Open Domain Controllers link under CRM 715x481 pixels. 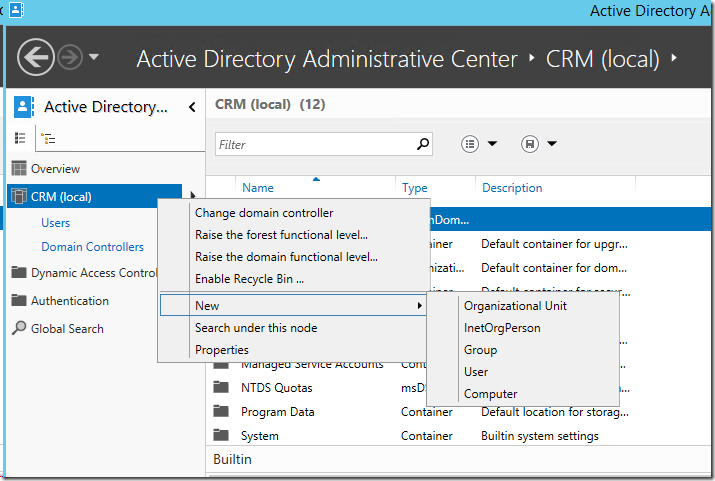tap(92, 247)
